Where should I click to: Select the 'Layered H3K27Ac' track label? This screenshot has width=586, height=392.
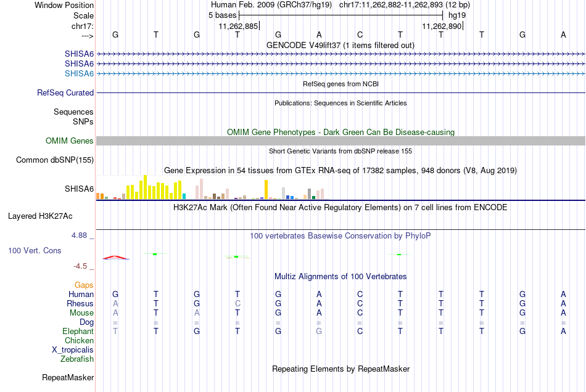pos(40,216)
